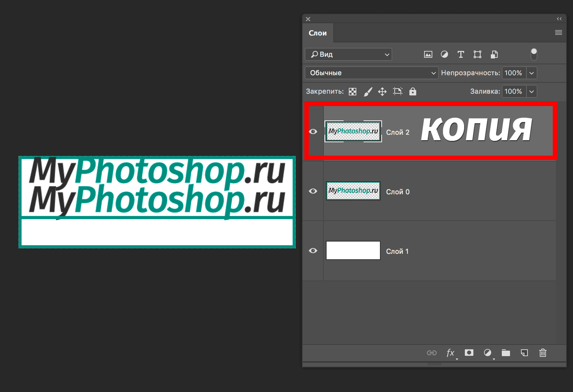Switch to the Слои tab
Image resolution: width=573 pixels, height=392 pixels.
(318, 33)
